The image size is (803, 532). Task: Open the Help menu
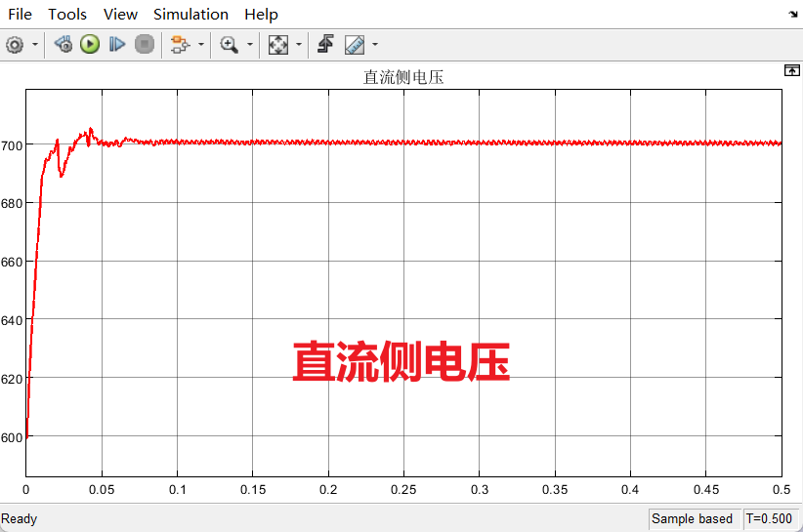(x=261, y=15)
